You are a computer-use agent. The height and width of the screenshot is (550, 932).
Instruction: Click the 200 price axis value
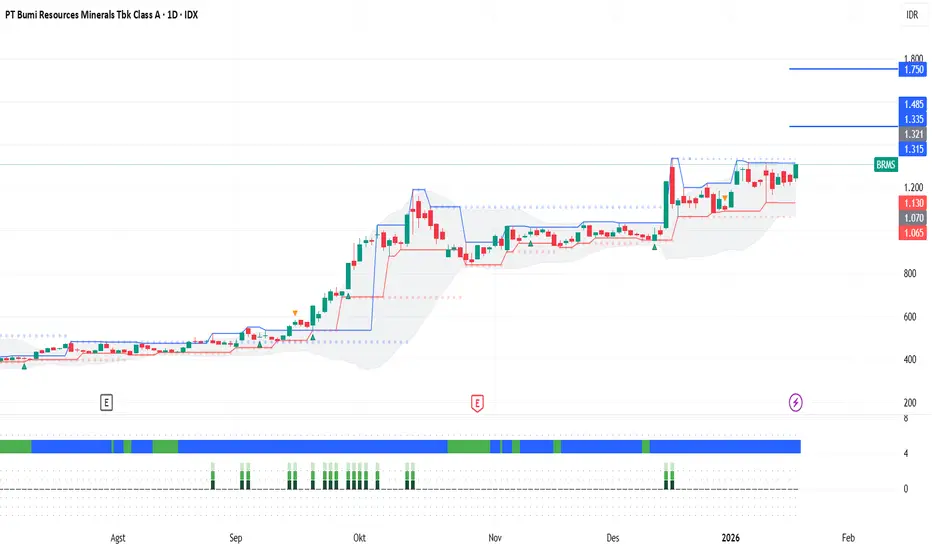coord(909,403)
